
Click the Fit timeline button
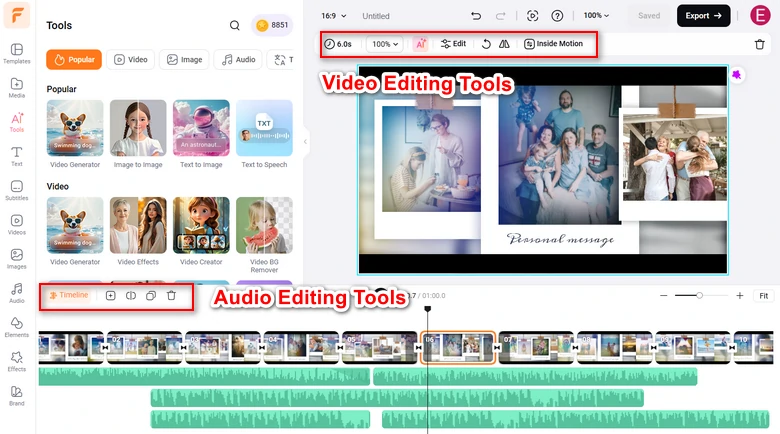pyautogui.click(x=764, y=296)
